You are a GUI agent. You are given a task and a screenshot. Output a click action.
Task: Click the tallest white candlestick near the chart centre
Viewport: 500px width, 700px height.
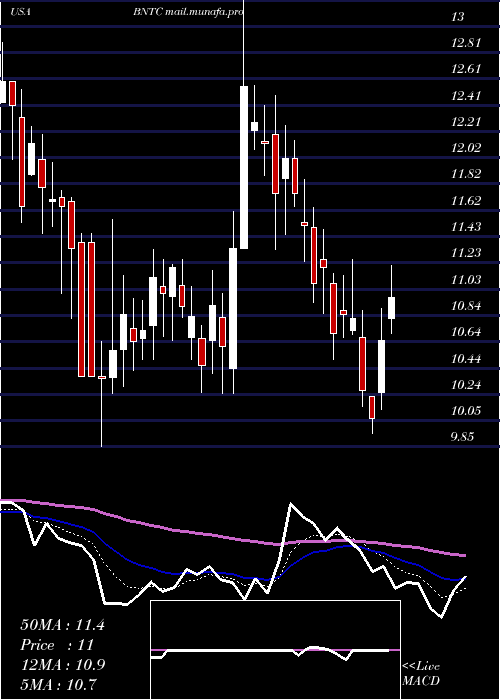point(244,167)
